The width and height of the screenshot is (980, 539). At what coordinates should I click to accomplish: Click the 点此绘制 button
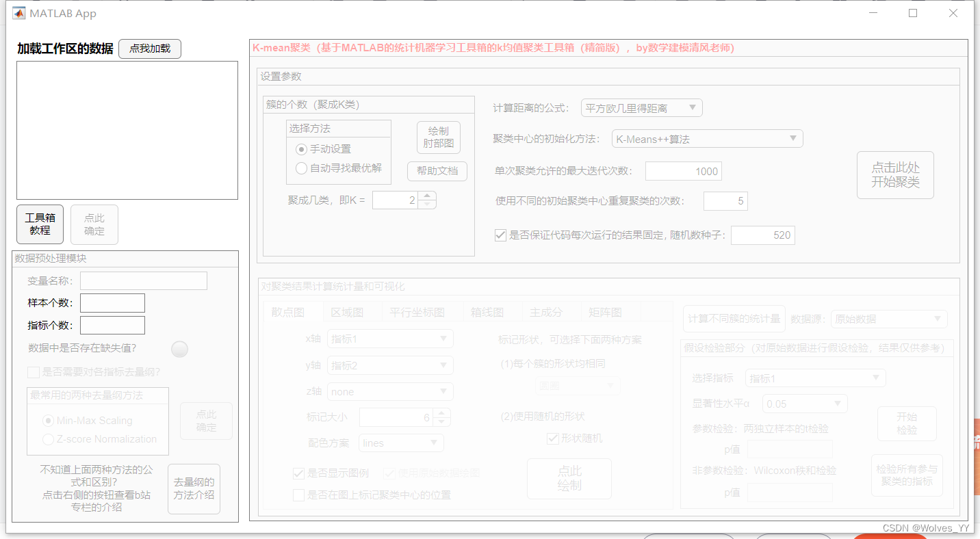pos(569,479)
